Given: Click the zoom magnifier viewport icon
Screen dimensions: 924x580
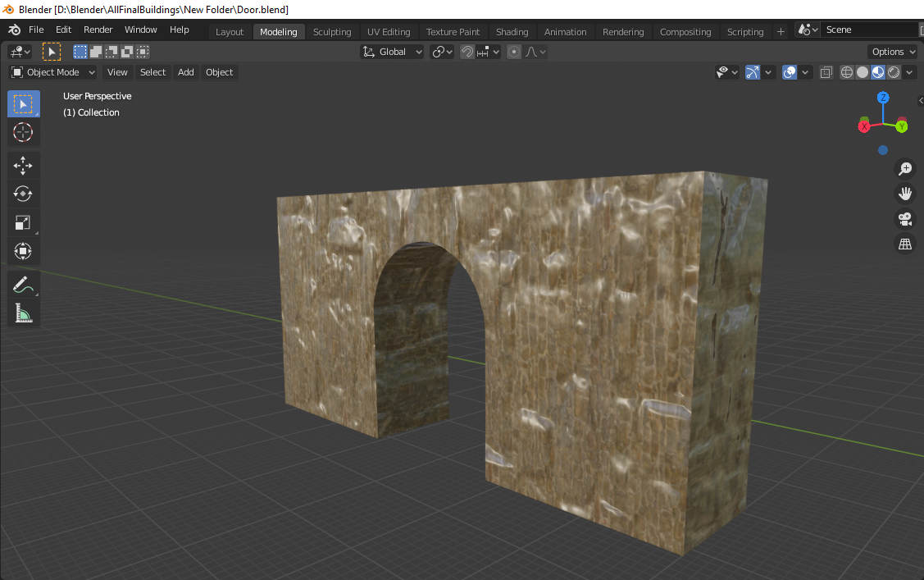Looking at the screenshot, I should point(905,168).
